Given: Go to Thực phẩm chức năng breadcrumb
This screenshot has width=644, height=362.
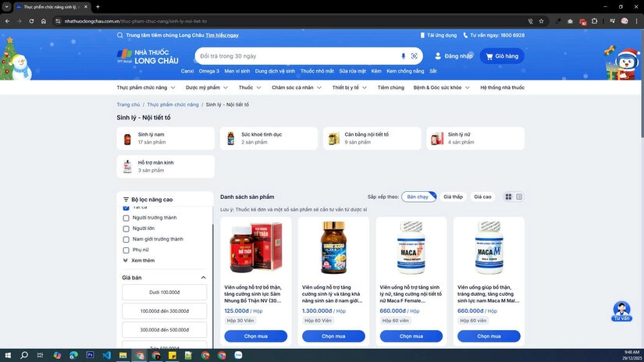Looking at the screenshot, I should [x=173, y=105].
